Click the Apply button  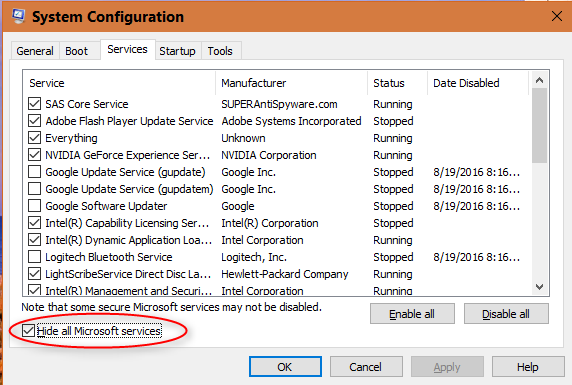447,367
